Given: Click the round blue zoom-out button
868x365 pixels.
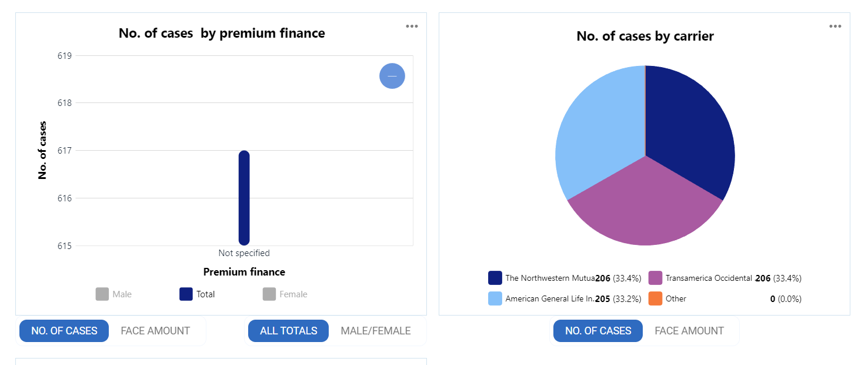Looking at the screenshot, I should click(x=392, y=76).
